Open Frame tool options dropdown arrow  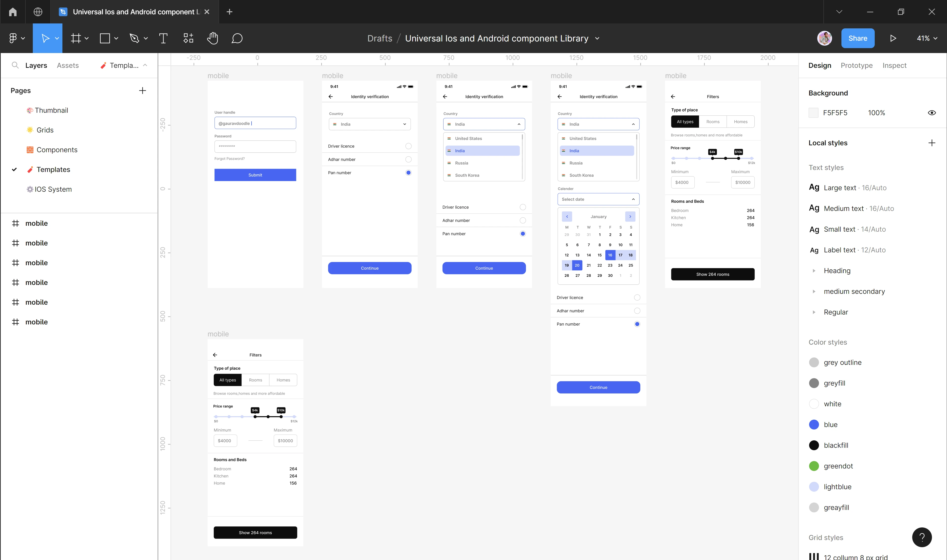click(x=87, y=38)
